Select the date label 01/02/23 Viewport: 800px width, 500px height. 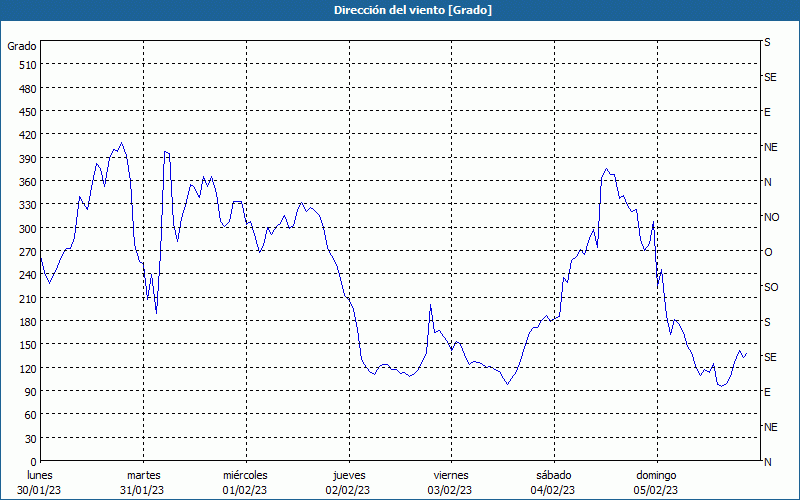pos(245,490)
